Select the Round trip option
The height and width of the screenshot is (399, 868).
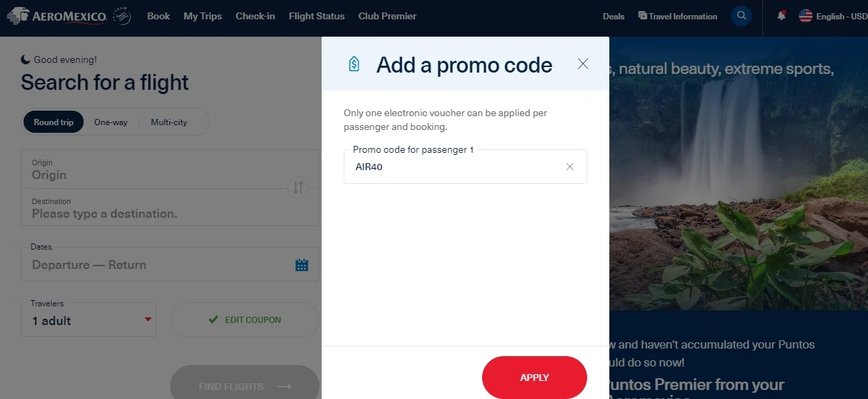point(53,122)
